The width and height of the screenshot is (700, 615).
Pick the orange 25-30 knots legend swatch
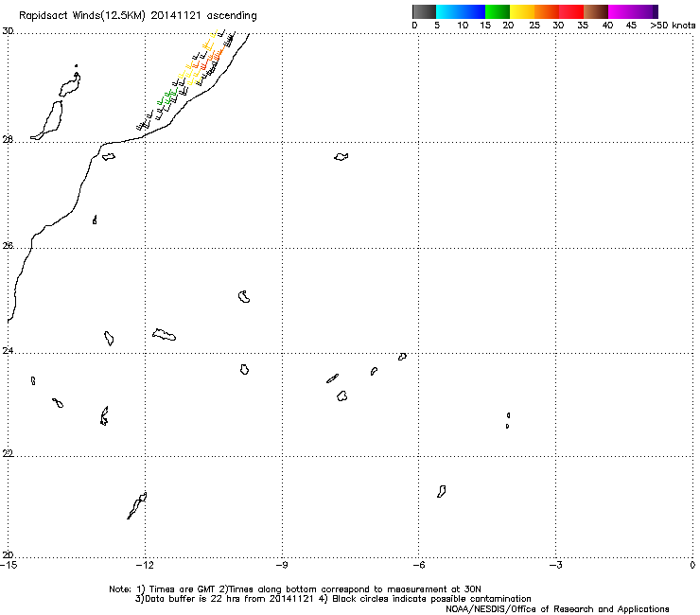tap(547, 11)
